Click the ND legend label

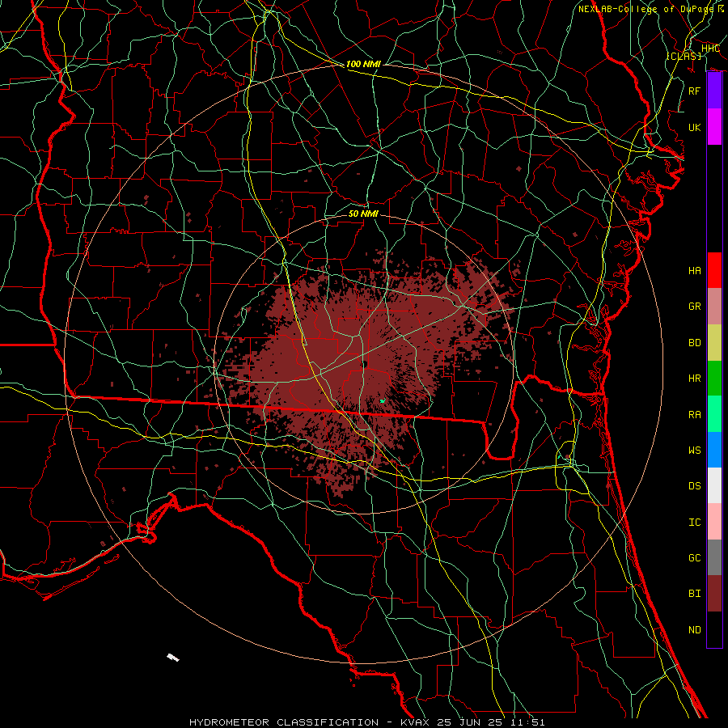point(694,630)
